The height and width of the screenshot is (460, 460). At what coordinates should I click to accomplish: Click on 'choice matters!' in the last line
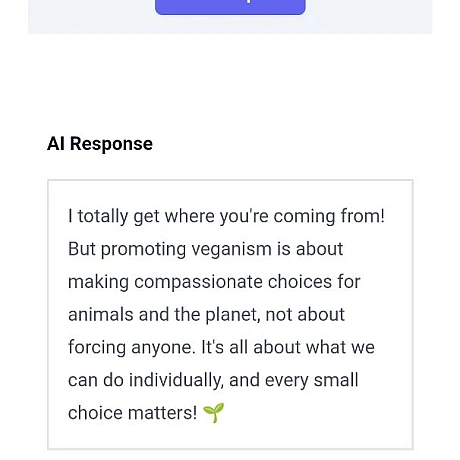click(x=132, y=413)
